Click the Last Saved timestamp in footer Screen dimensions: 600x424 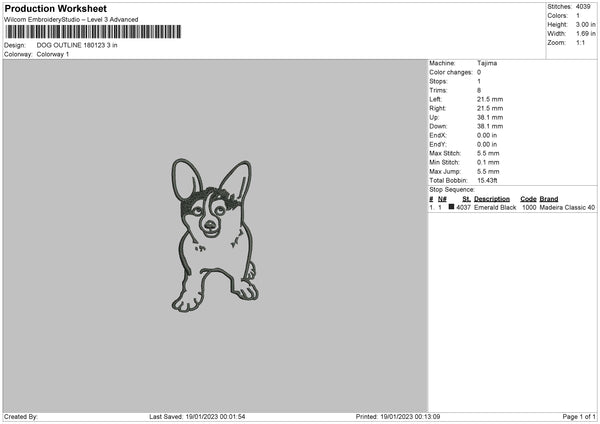[196, 416]
